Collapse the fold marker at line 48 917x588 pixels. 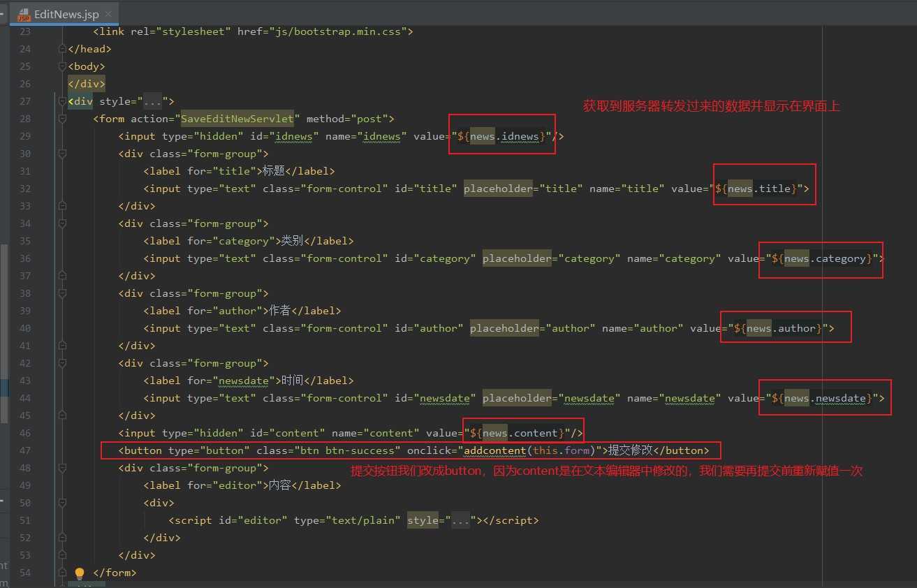click(x=62, y=468)
